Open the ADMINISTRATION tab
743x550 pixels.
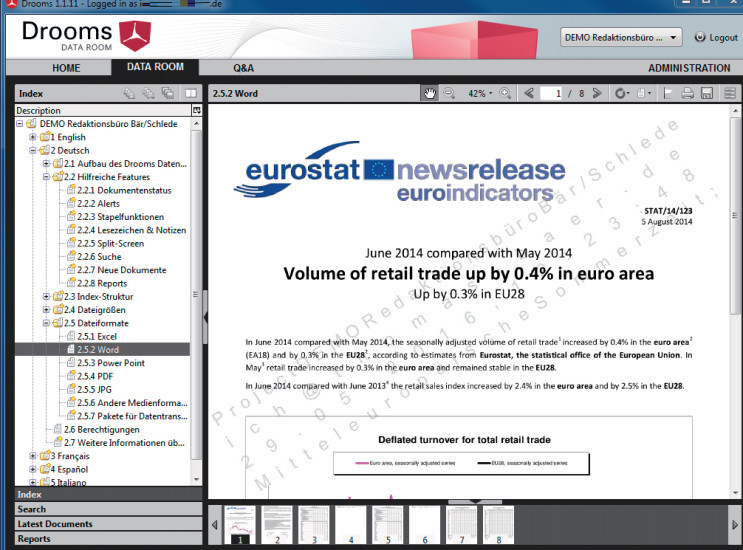pyautogui.click(x=689, y=68)
